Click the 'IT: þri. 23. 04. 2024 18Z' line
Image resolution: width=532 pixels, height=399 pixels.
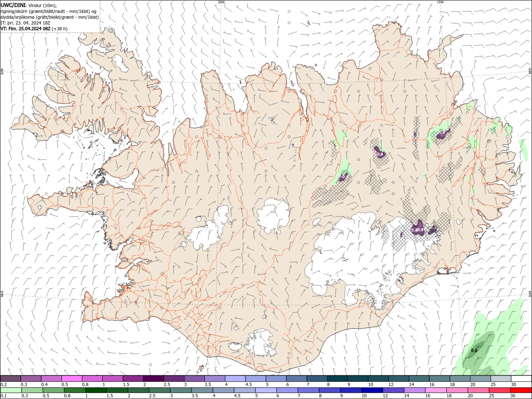(25, 23)
